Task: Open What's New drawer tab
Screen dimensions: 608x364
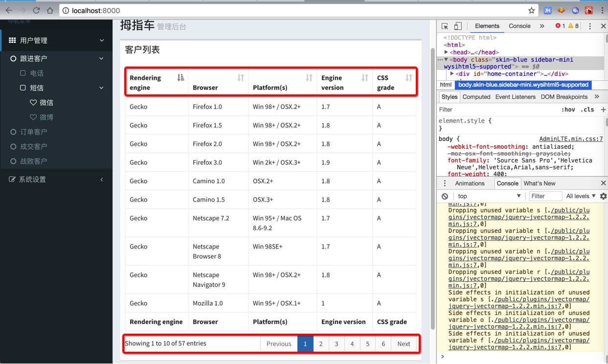Action: [540, 183]
